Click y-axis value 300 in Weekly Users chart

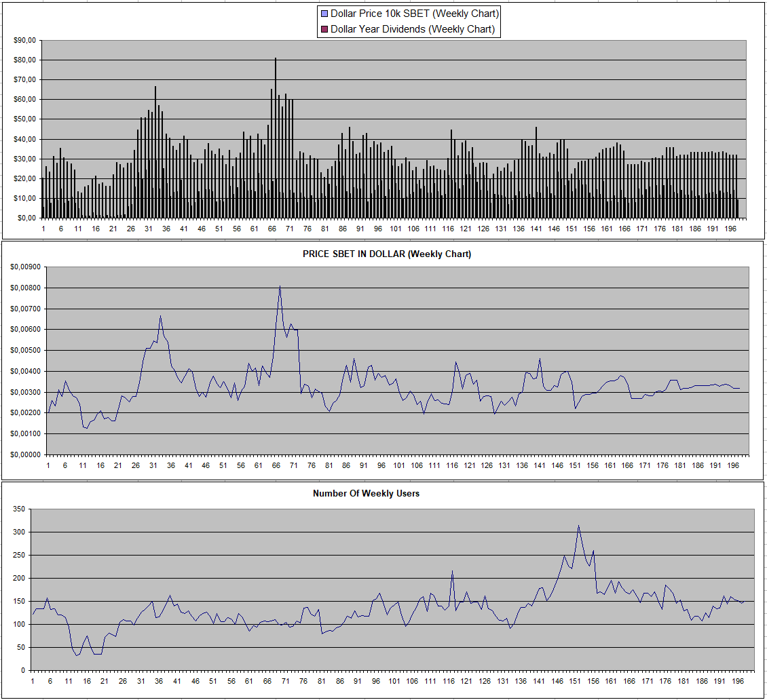click(x=19, y=532)
